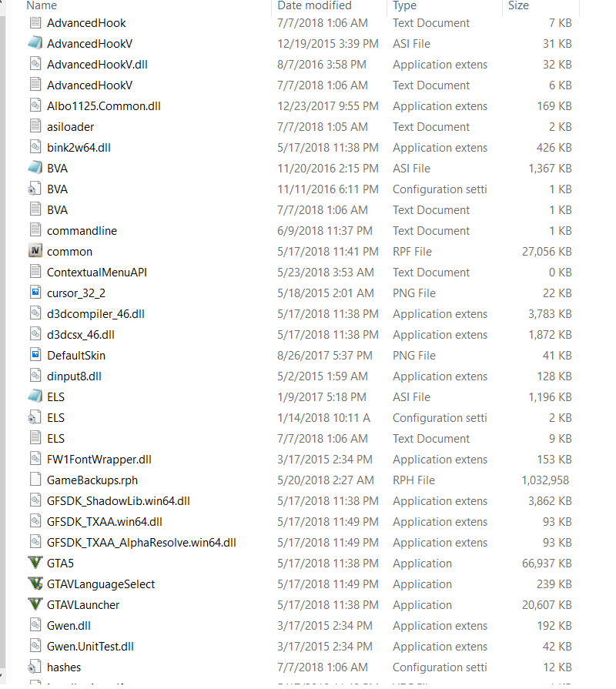Screen dimensions: 616x689
Task: Sort files by the Size column header
Action: 518,5
